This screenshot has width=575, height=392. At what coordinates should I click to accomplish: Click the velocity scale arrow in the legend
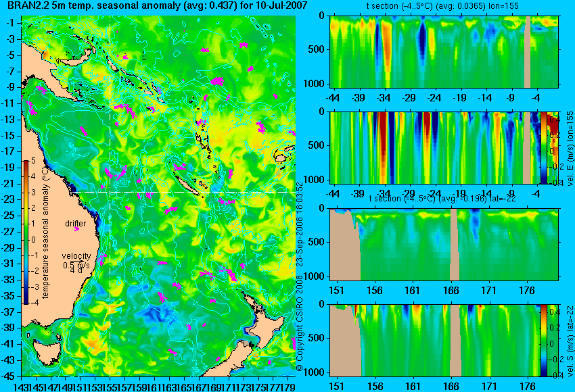pos(78,261)
